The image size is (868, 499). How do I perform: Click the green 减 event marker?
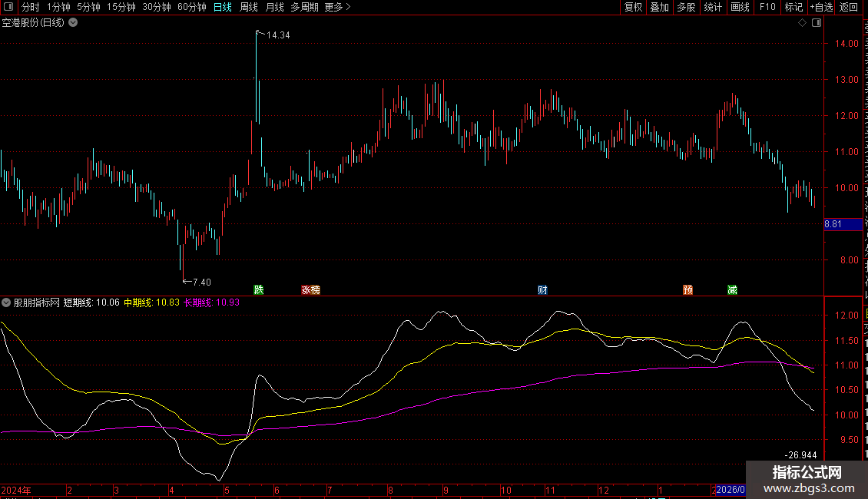click(x=732, y=289)
